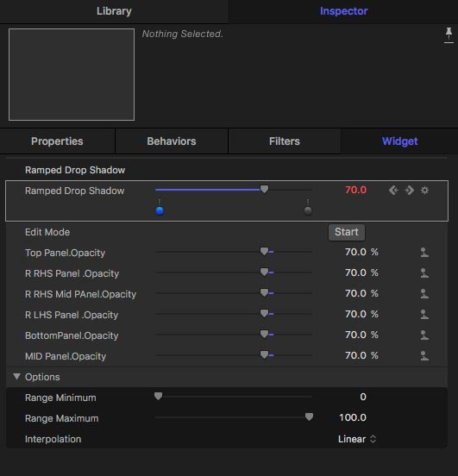
Task: Click the R RHS Mid PAnel.Opacity slider handle
Action: (264, 292)
